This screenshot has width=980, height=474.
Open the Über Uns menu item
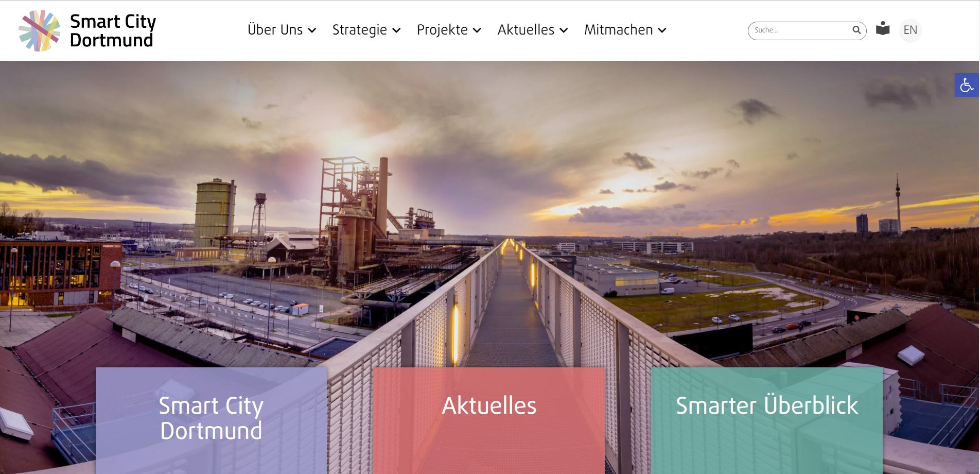coord(275,30)
